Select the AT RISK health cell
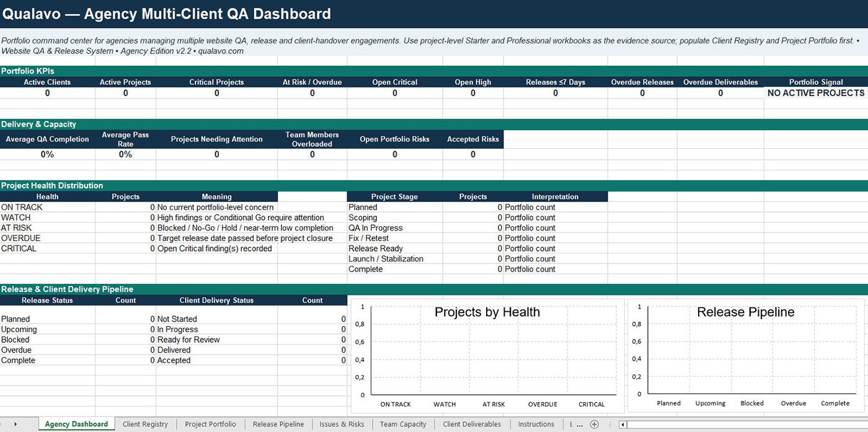868x432 pixels. pyautogui.click(x=47, y=227)
